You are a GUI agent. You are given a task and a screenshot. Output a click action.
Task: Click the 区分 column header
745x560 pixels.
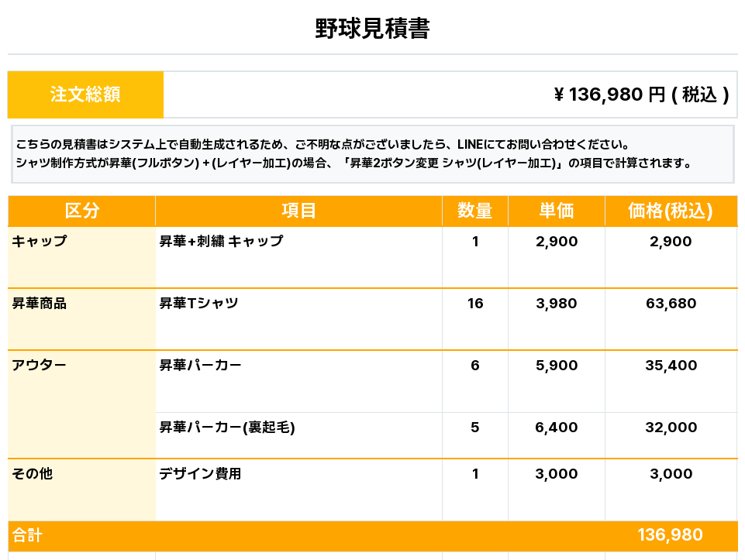(x=81, y=211)
